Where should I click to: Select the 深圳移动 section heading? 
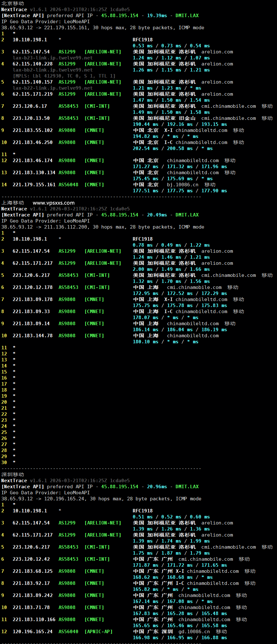pos(13,475)
